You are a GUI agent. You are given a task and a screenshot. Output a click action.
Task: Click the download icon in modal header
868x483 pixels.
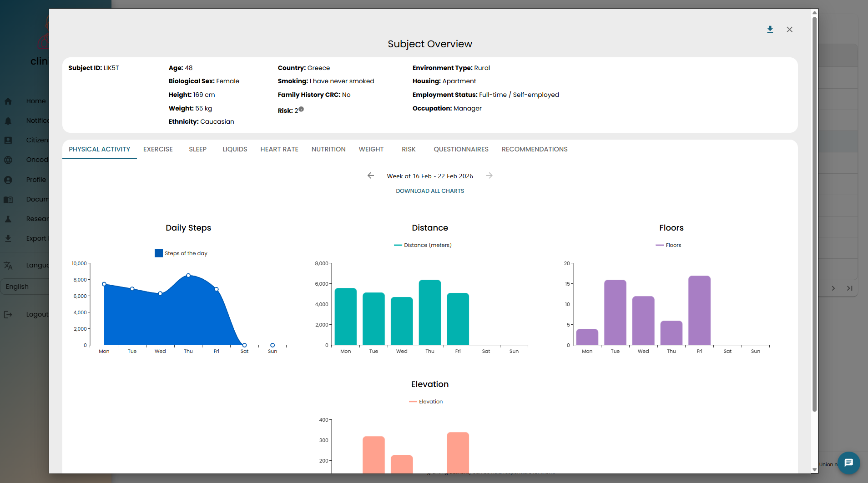770,30
